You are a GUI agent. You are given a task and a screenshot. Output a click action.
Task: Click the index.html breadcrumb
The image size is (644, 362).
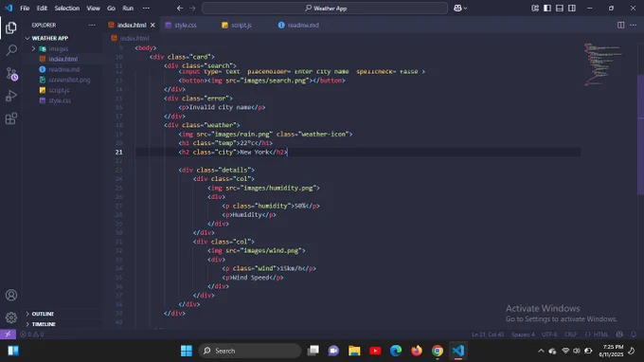pos(134,38)
